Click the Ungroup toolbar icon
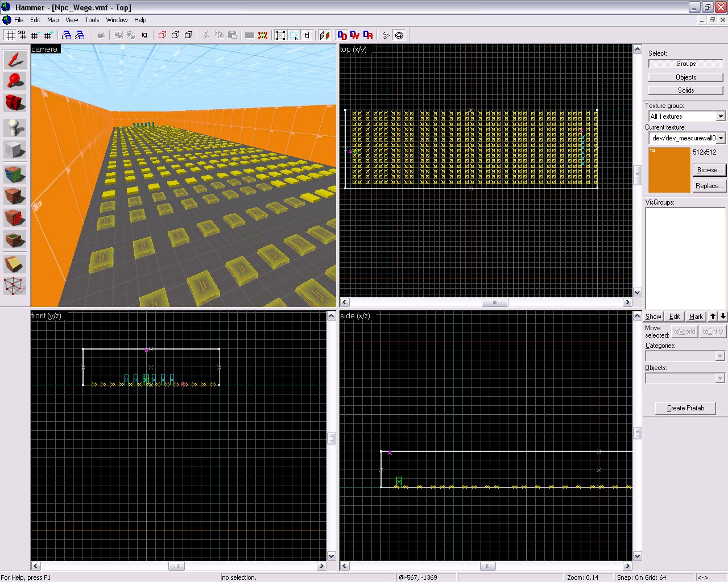 click(131, 35)
